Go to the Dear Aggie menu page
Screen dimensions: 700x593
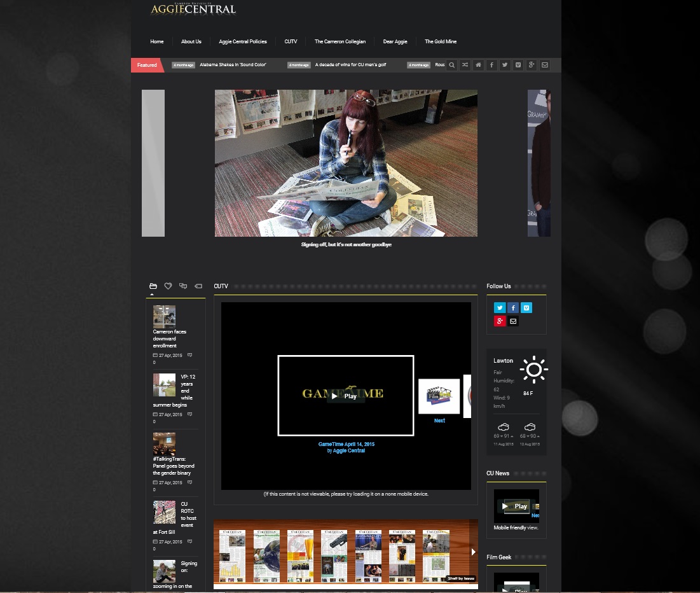tap(395, 42)
